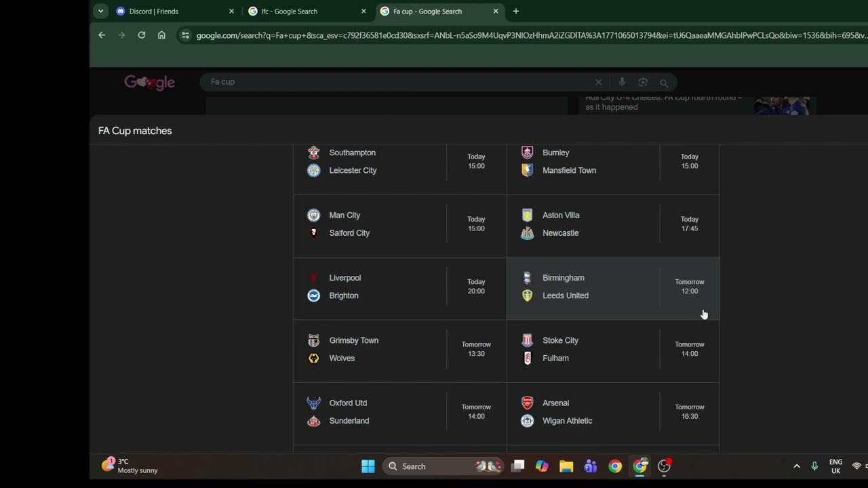868x488 pixels.
Task: Open the Man City vs Salford City match
Action: (399, 226)
